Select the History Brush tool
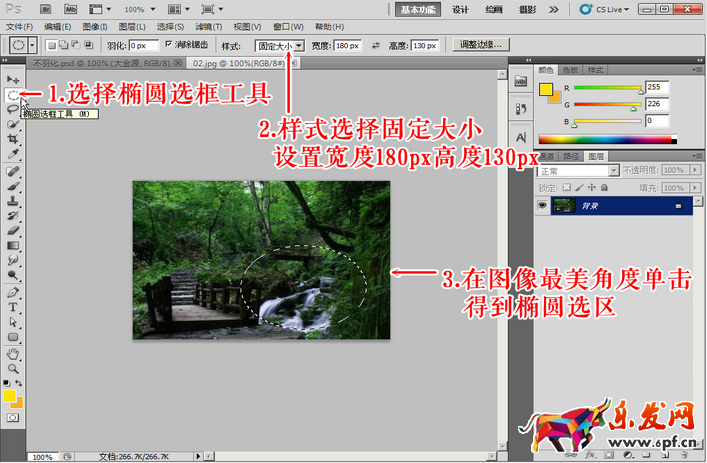Image resolution: width=707 pixels, height=463 pixels. tap(13, 216)
